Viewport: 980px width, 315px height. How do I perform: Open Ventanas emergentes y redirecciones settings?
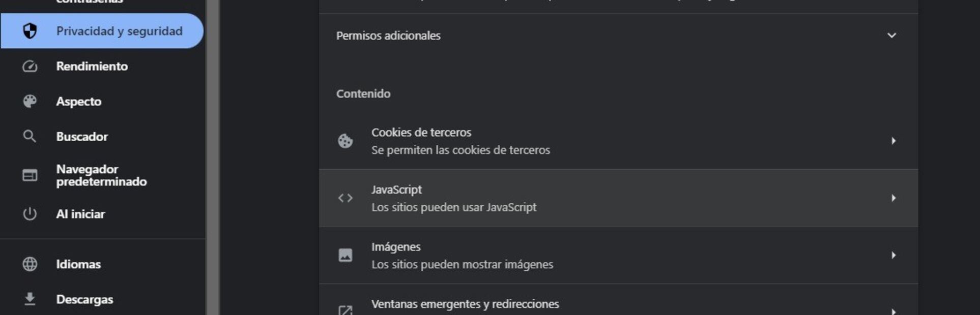coord(465,304)
